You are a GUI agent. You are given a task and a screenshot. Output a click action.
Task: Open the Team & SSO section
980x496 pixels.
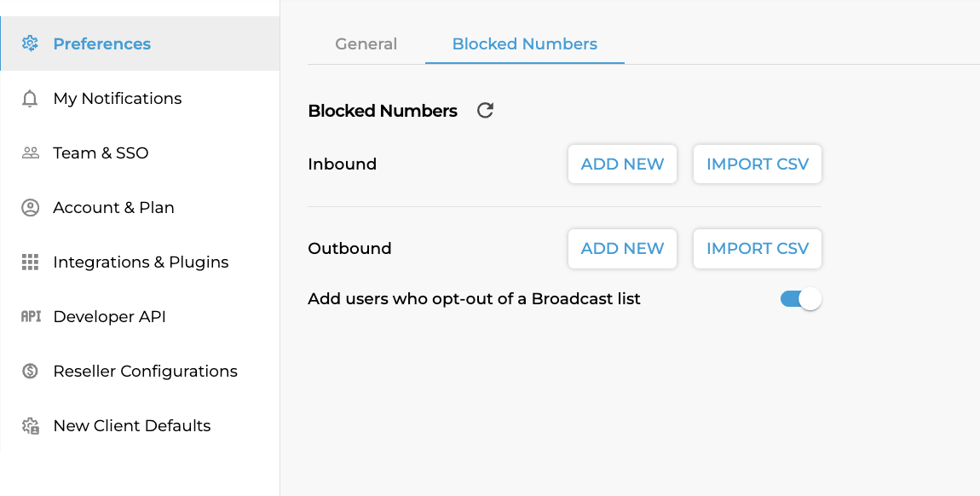tap(140, 153)
